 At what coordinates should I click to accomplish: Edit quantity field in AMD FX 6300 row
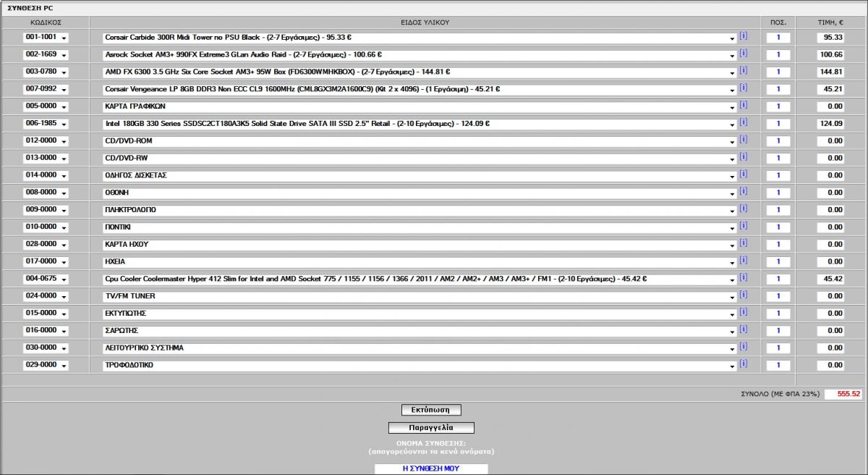tap(778, 72)
